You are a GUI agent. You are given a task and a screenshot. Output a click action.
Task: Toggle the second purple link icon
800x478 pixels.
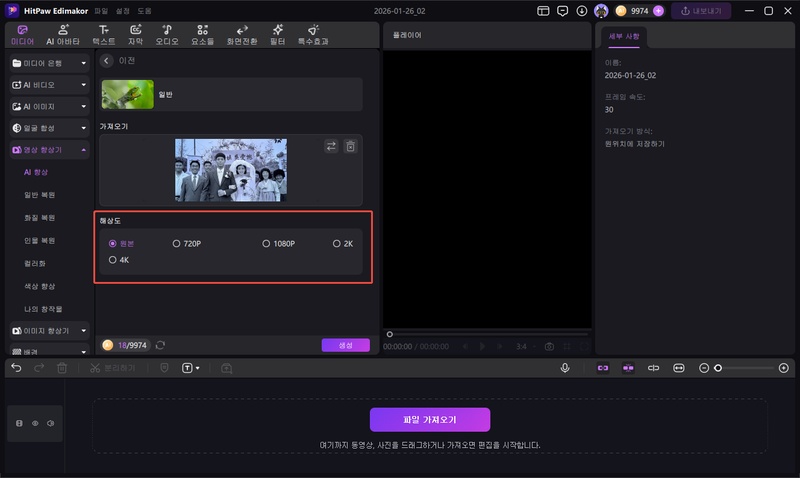pyautogui.click(x=628, y=368)
